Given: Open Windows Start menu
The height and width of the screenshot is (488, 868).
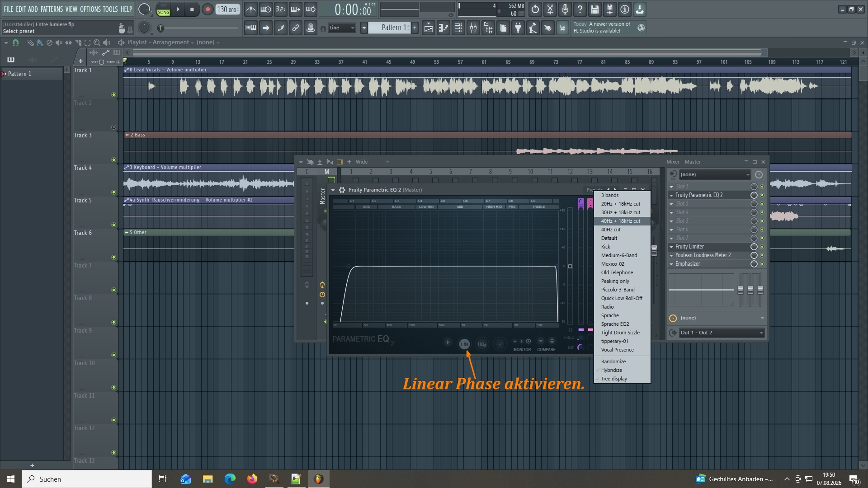Looking at the screenshot, I should (x=11, y=479).
